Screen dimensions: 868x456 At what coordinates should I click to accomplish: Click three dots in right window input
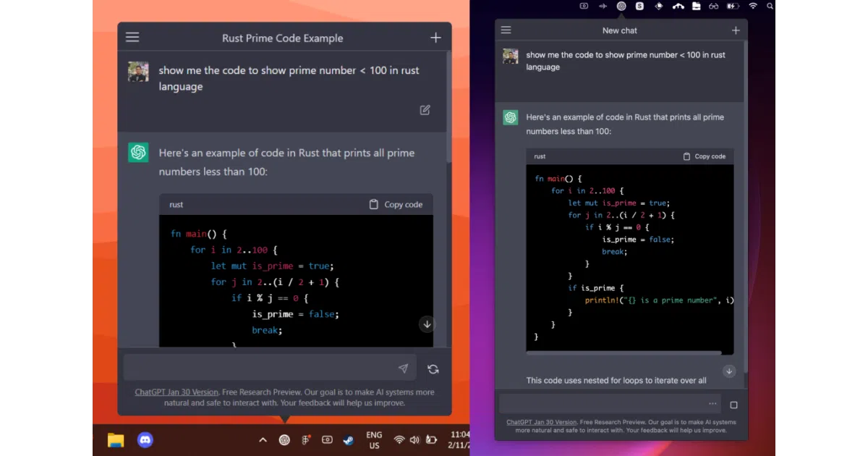[x=713, y=404]
